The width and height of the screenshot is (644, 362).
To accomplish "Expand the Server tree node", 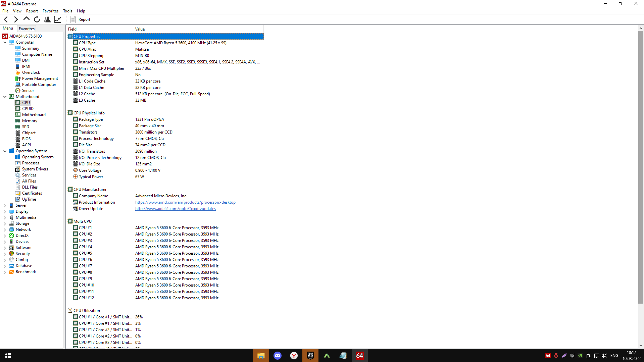I will 5,205.
